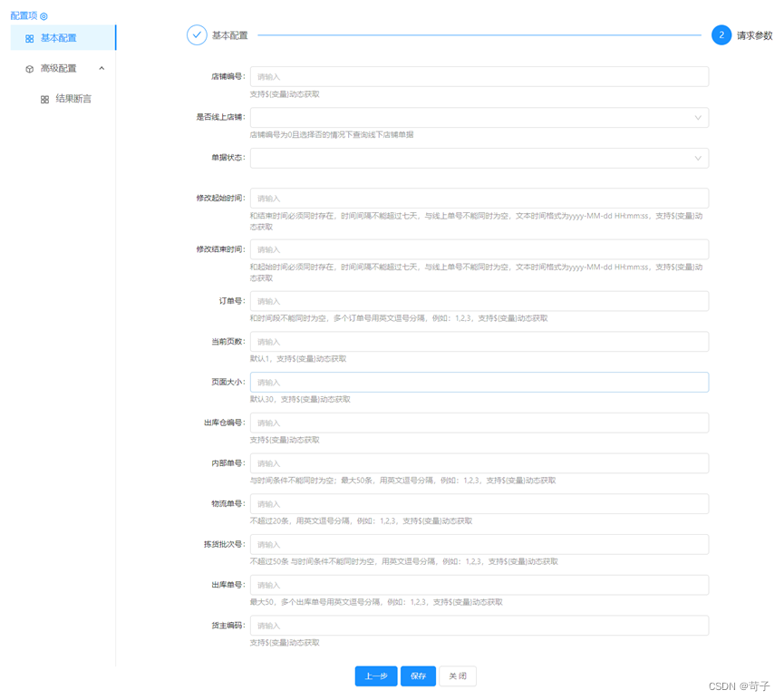Focus the 货主编码 input field
The width and height of the screenshot is (784, 700).
pyautogui.click(x=479, y=626)
